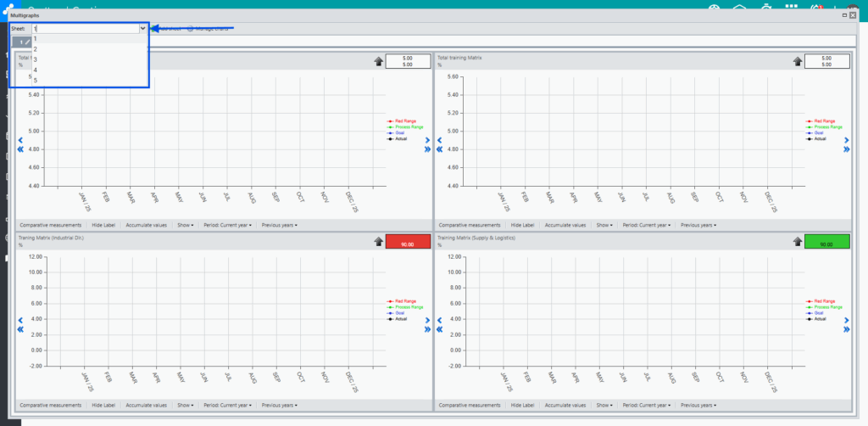Screen dimensions: 868x426
Task: Click the trend arrow on Traning Matrix (Industrial Dir.)
Action: [x=378, y=241]
